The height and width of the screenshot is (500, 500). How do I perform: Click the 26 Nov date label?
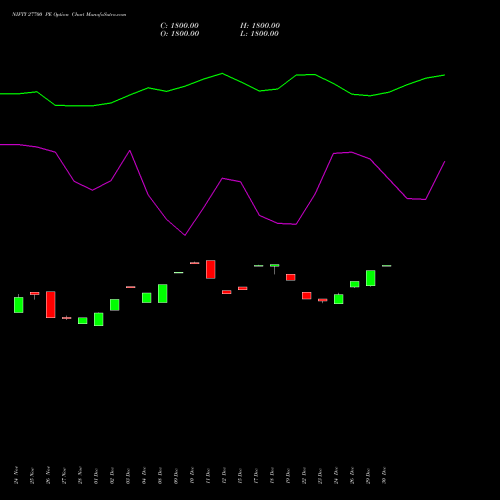coord(48,475)
